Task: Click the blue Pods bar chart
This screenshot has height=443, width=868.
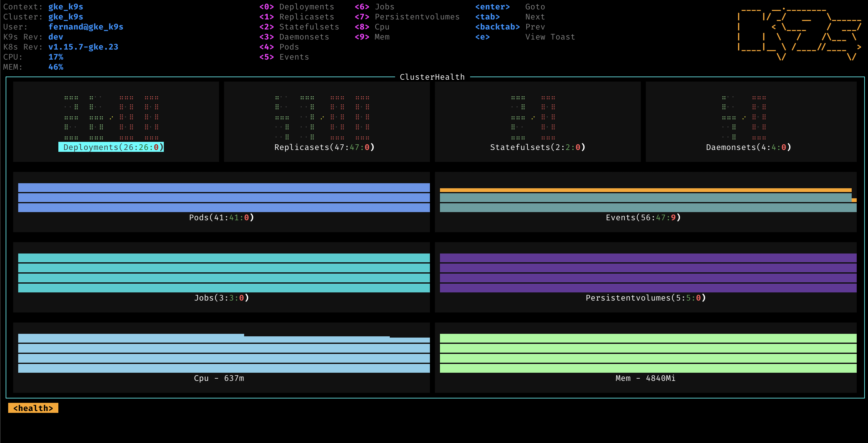Action: tap(224, 197)
